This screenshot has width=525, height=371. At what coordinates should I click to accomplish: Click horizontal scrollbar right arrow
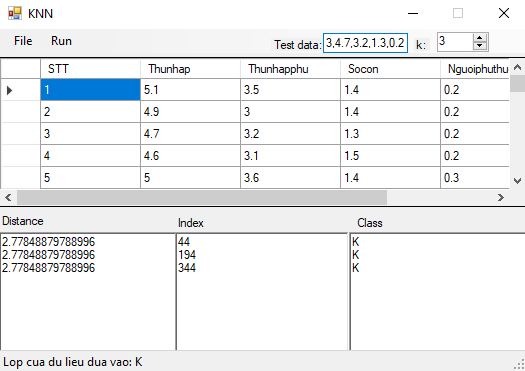click(501, 198)
